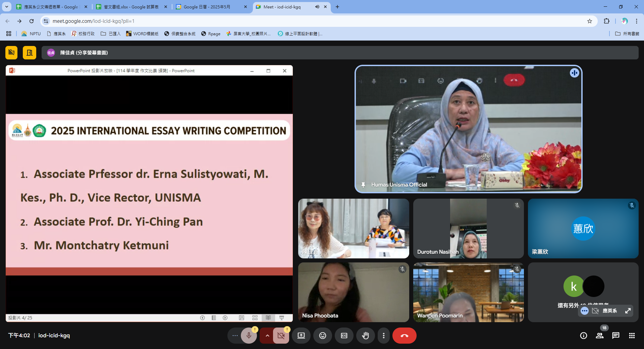Show the participants list with 18 people
This screenshot has height=349, width=644.
pyautogui.click(x=600, y=336)
